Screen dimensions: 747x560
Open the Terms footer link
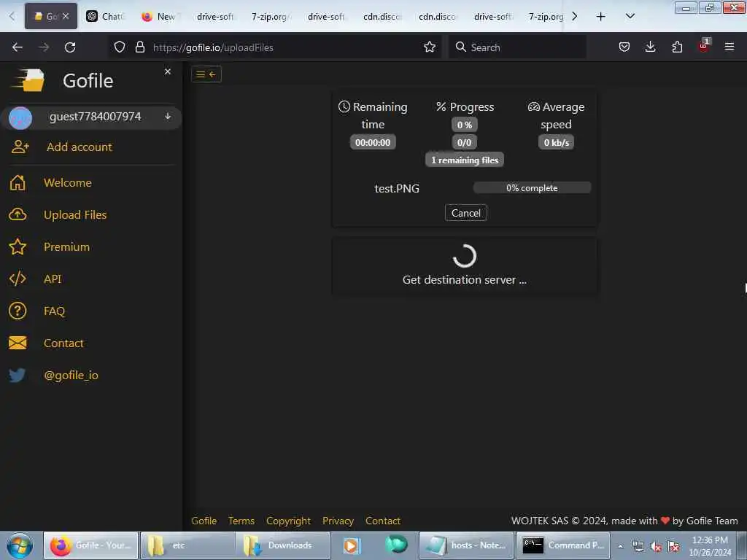[x=241, y=521]
